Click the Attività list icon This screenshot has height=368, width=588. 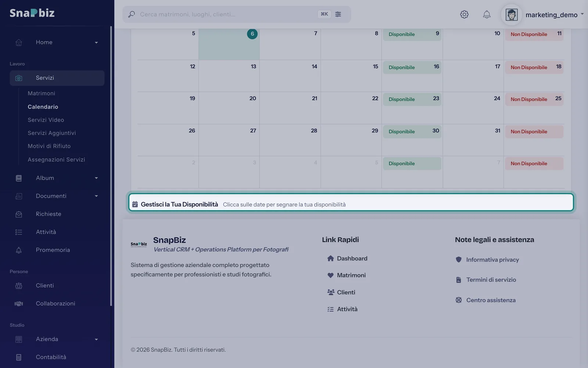[x=19, y=232]
